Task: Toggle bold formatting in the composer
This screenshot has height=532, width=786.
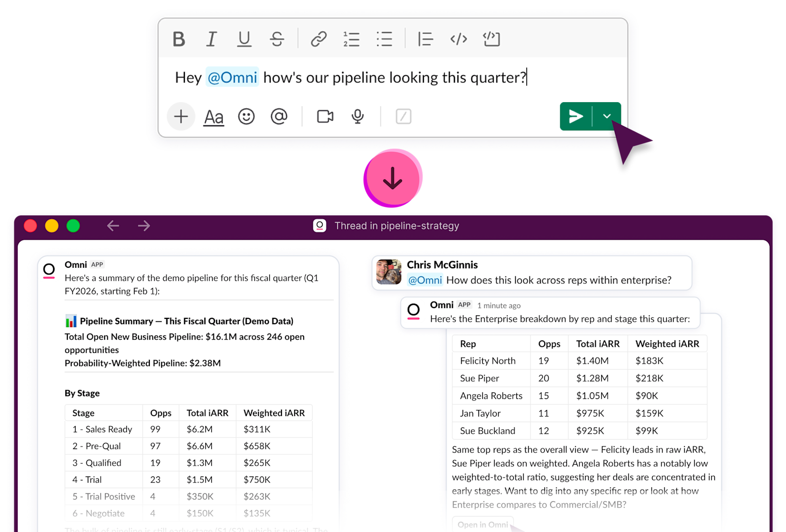Action: (x=179, y=39)
